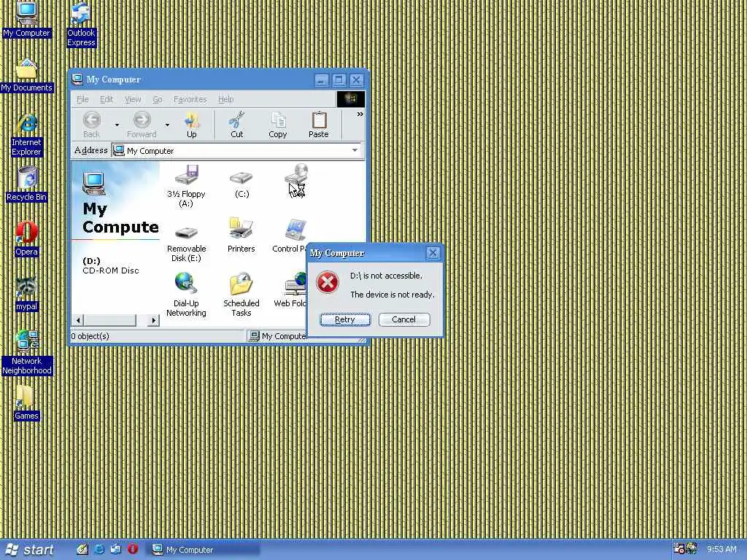This screenshot has width=747, height=560.
Task: Select the Removable Disk (E:) icon
Action: pos(186,244)
